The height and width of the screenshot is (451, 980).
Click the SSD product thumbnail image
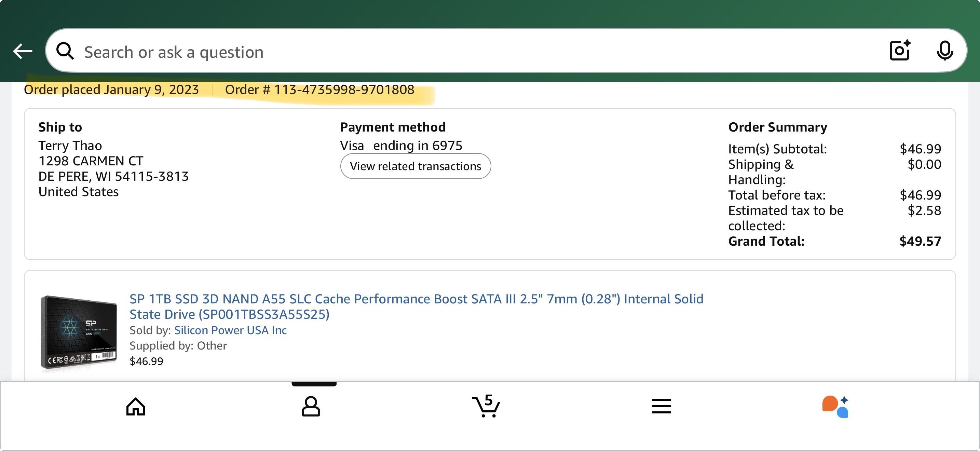[79, 332]
